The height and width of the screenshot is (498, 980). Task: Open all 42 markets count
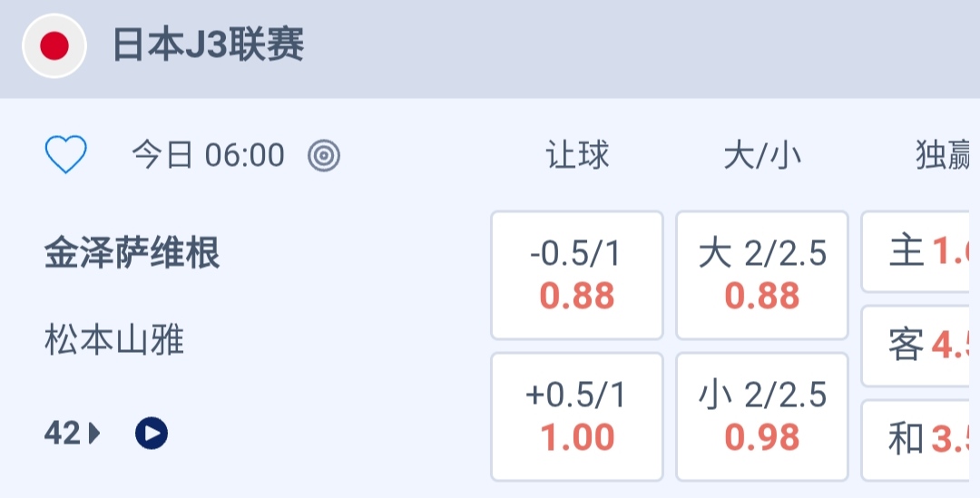coord(63,435)
